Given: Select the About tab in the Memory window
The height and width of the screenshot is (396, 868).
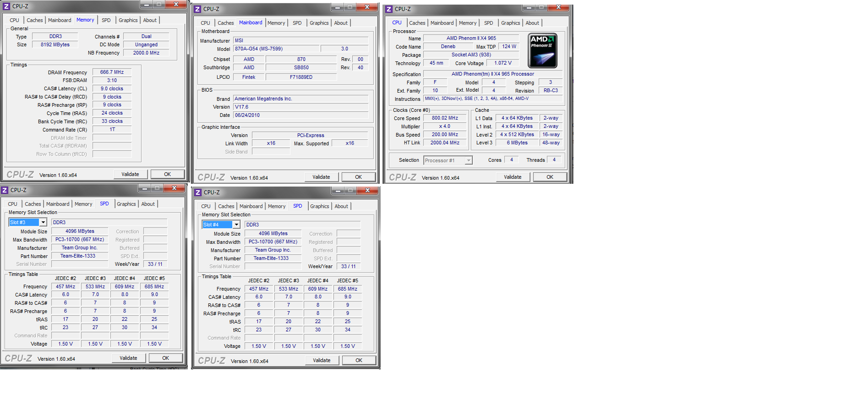Looking at the screenshot, I should click(150, 20).
